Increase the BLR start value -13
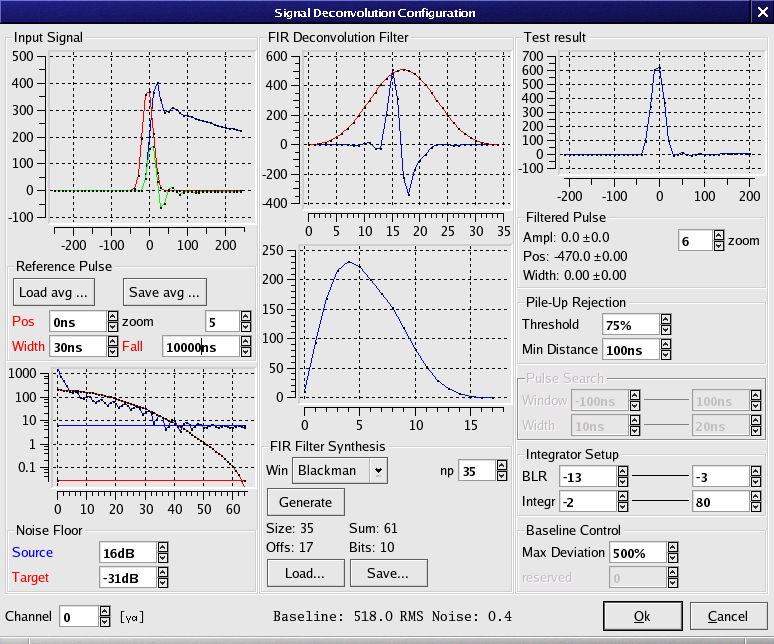 [623, 471]
